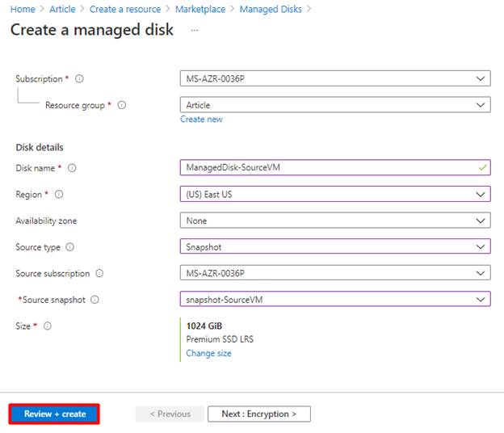Click the Size info icon

pyautogui.click(x=47, y=326)
